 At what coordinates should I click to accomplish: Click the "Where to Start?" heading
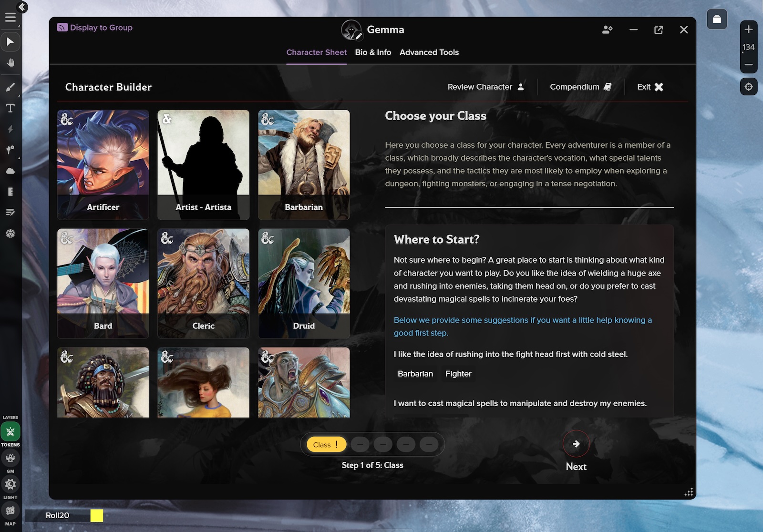[x=436, y=239]
